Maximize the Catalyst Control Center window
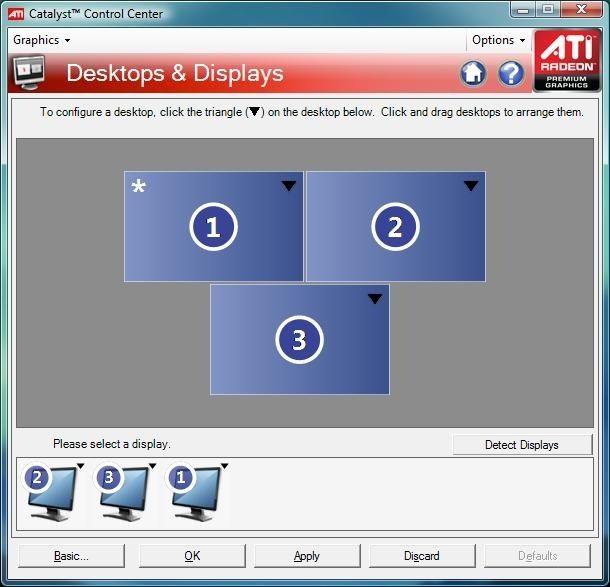610x587 pixels. (548, 9)
